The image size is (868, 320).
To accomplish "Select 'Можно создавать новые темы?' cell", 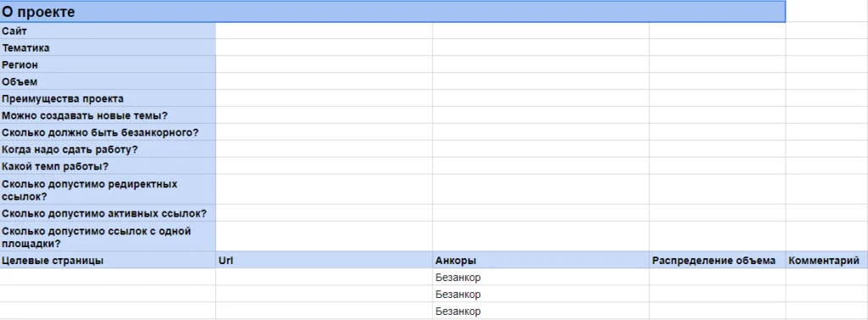I will pos(108,115).
